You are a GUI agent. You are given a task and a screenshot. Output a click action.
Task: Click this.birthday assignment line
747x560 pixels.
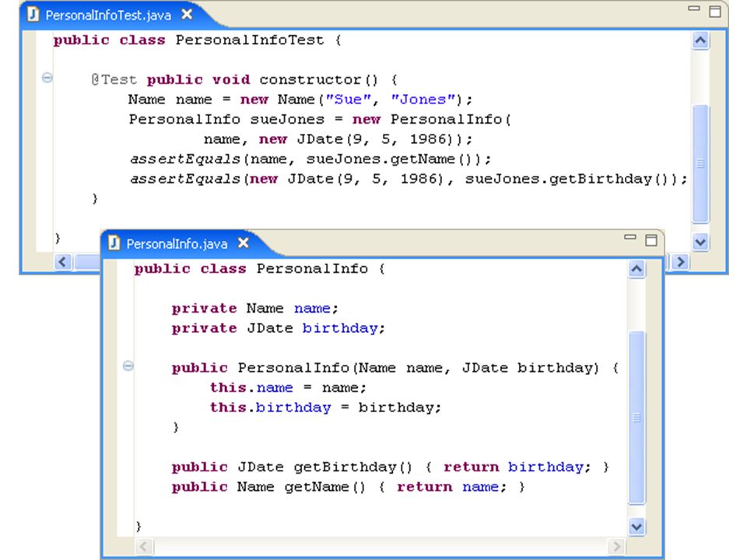(326, 408)
